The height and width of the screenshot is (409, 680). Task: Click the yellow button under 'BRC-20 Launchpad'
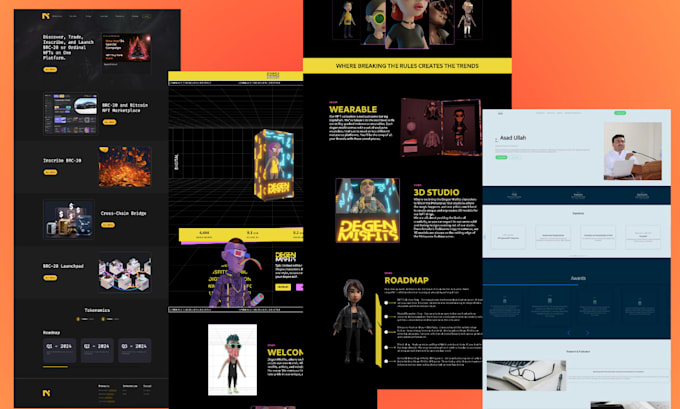click(x=50, y=278)
